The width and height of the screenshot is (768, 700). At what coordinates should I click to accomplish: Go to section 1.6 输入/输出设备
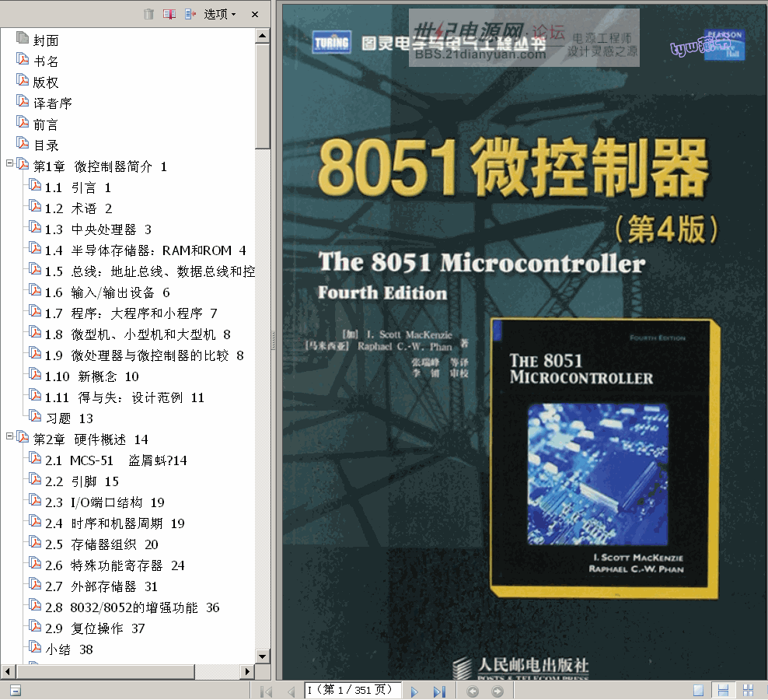click(x=107, y=292)
